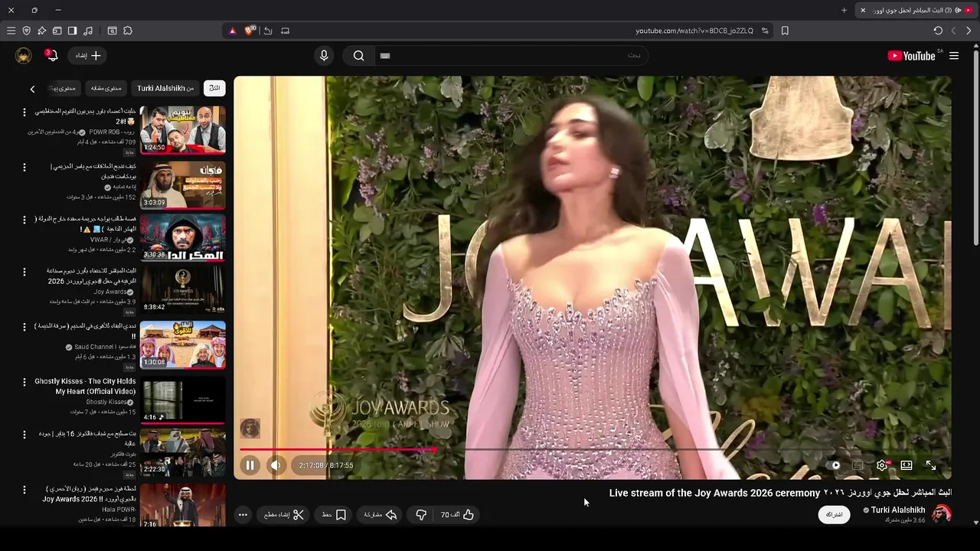The width and height of the screenshot is (980, 551).
Task: Click the magnifier search button
Action: click(x=358, y=56)
